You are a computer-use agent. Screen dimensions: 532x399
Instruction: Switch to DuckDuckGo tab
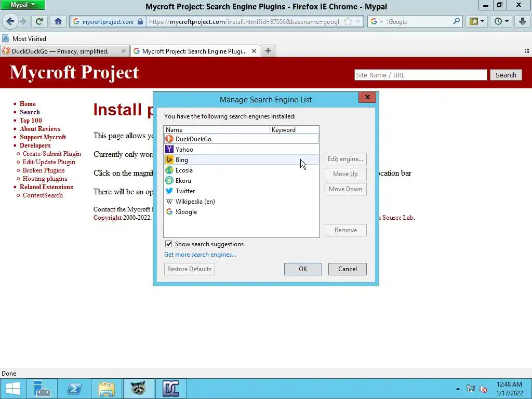[60, 51]
